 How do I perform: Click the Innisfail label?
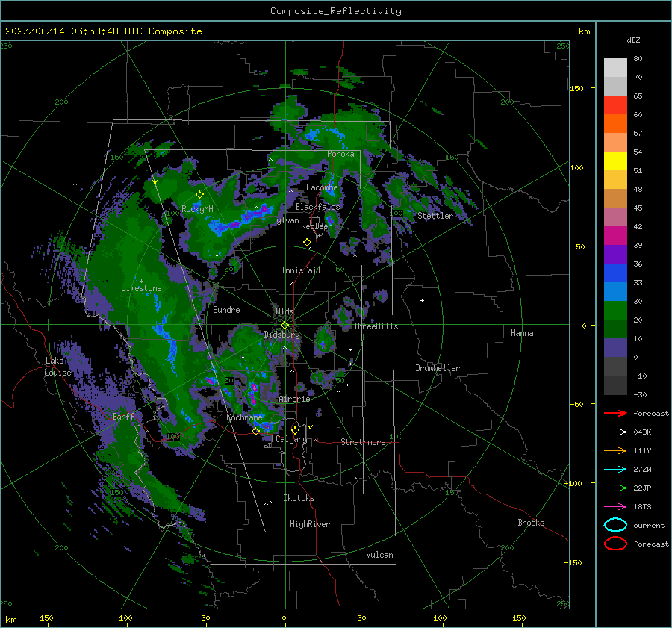click(301, 270)
